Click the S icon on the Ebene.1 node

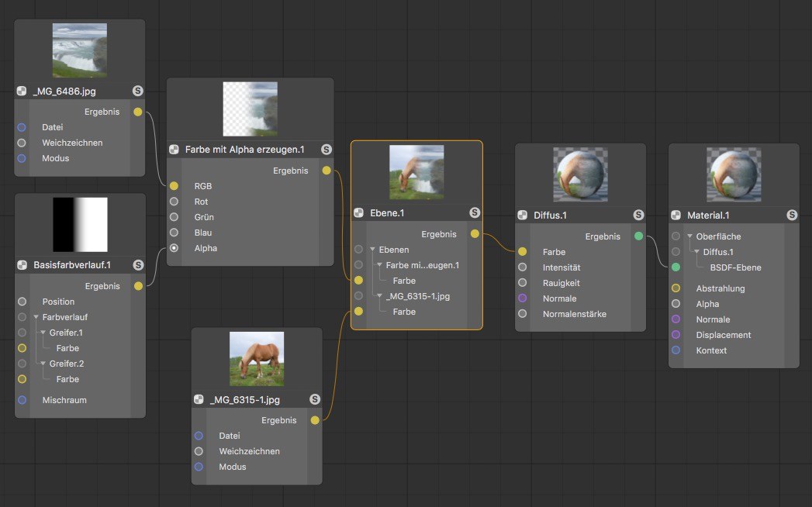pyautogui.click(x=474, y=212)
